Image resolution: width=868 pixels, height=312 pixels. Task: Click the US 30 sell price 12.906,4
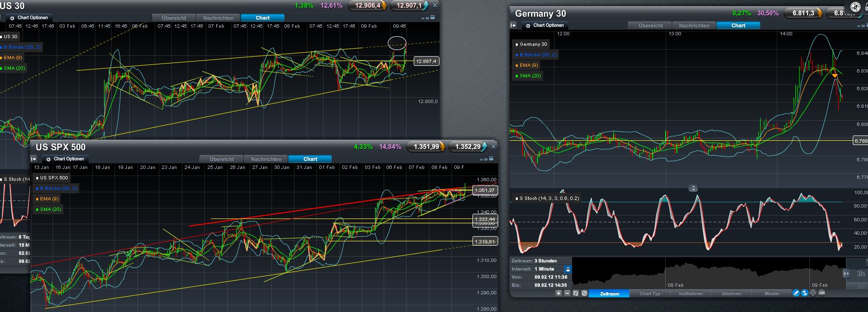(367, 6)
